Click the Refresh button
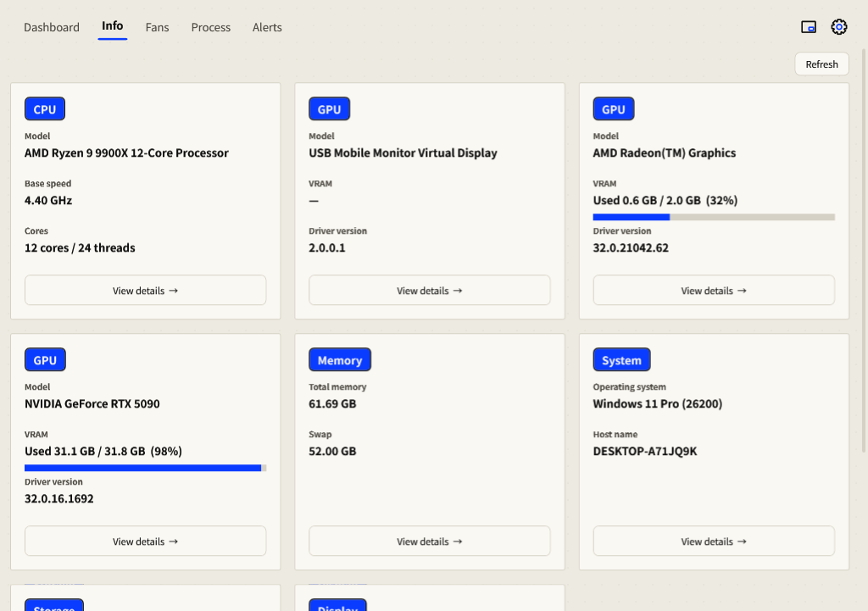The height and width of the screenshot is (611, 868). (x=821, y=64)
